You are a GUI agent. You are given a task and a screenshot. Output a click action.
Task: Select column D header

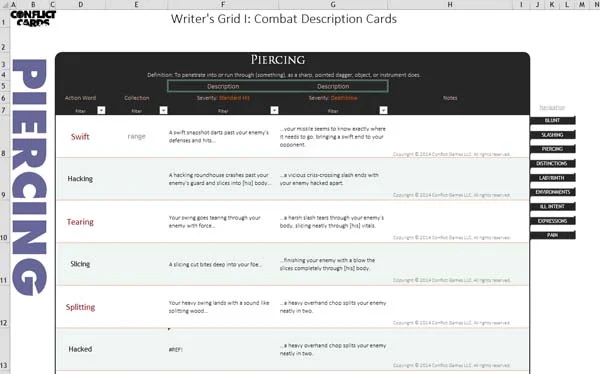click(x=80, y=5)
